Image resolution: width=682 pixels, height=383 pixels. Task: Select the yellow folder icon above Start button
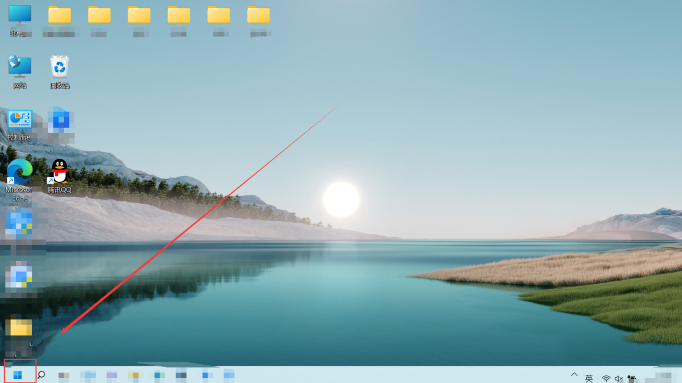pyautogui.click(x=19, y=333)
